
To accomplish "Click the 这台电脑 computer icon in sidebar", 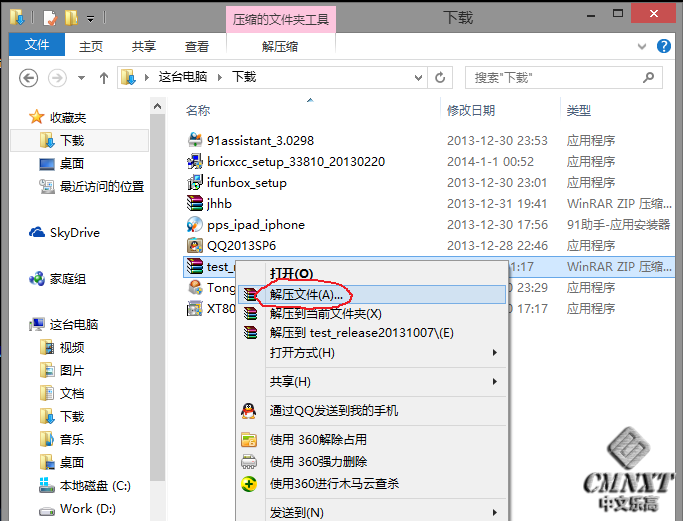I will tap(37, 324).
